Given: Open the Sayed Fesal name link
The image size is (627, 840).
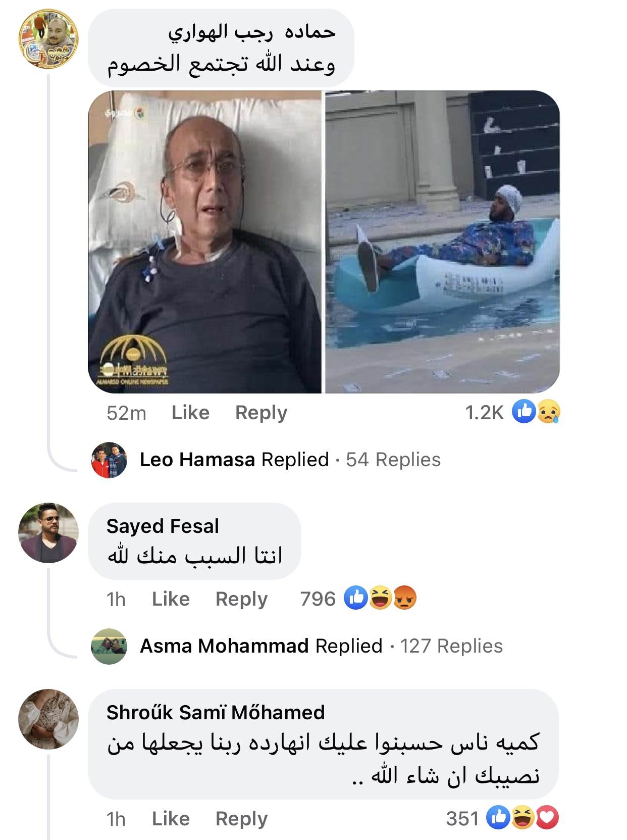Looking at the screenshot, I should 163,526.
